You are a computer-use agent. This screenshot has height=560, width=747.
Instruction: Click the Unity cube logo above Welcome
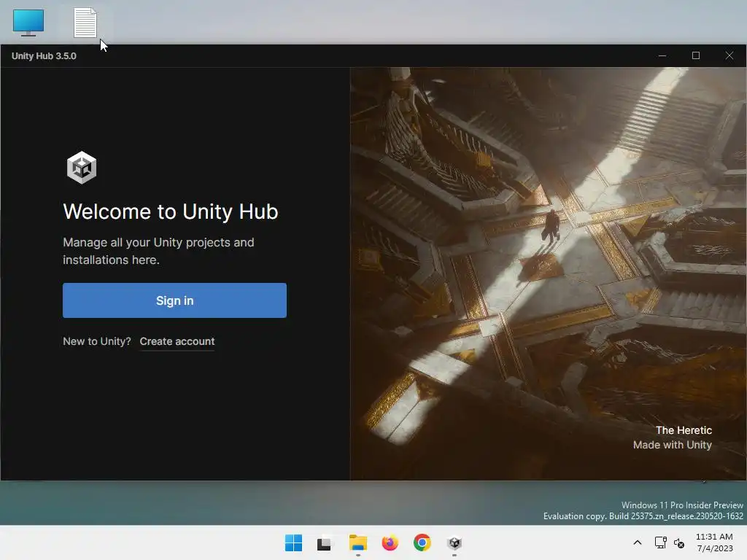(82, 167)
